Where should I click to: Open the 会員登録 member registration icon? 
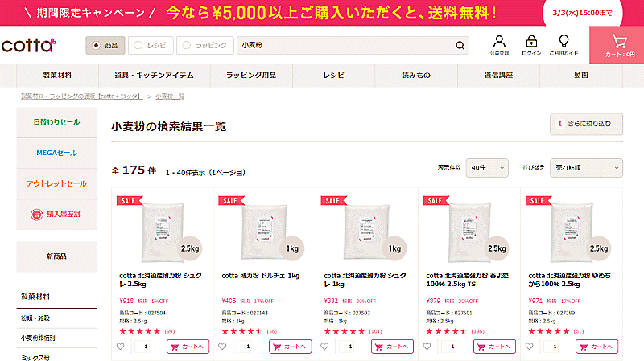coord(499,44)
